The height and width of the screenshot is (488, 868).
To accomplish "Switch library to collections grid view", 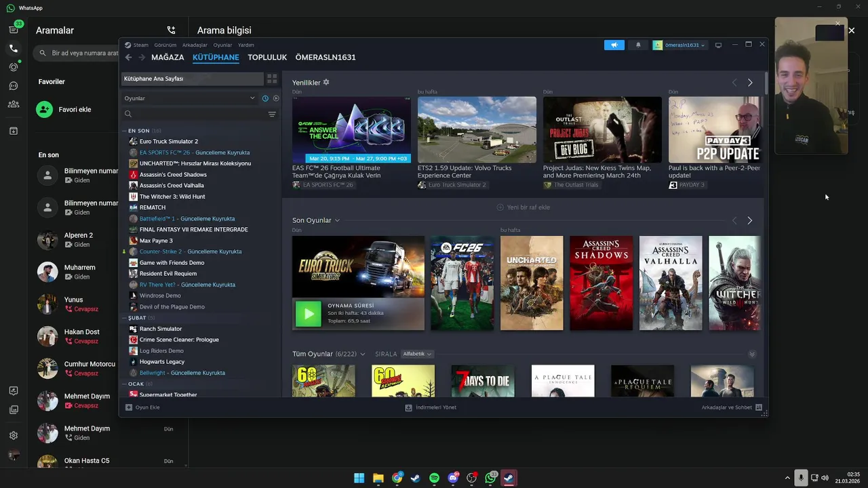I will pos(272,79).
